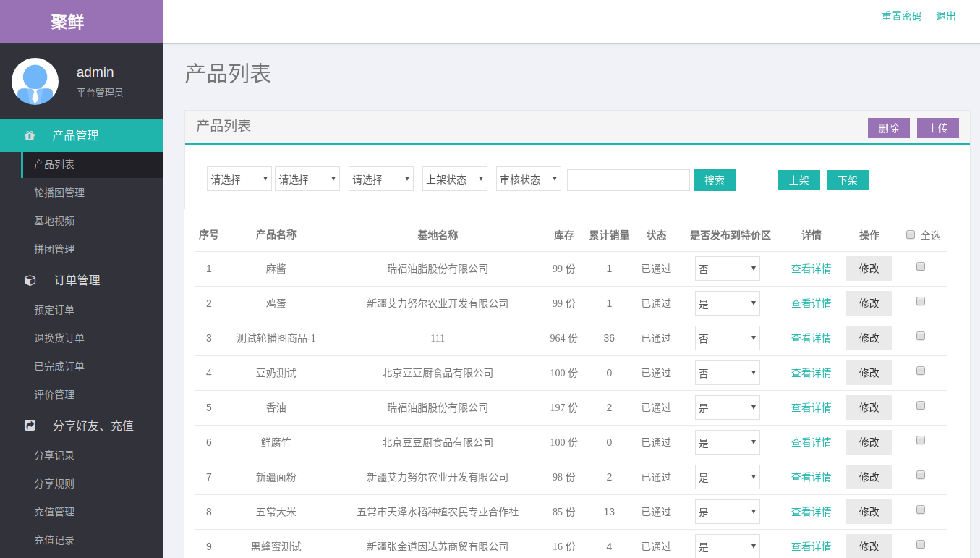This screenshot has height=558, width=980.
Task: Click the admin avatar picture
Action: pos(35,81)
